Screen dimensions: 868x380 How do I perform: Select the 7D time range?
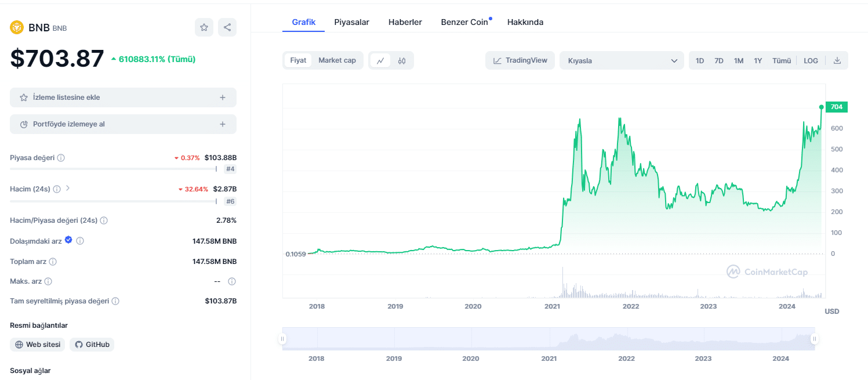(719, 60)
